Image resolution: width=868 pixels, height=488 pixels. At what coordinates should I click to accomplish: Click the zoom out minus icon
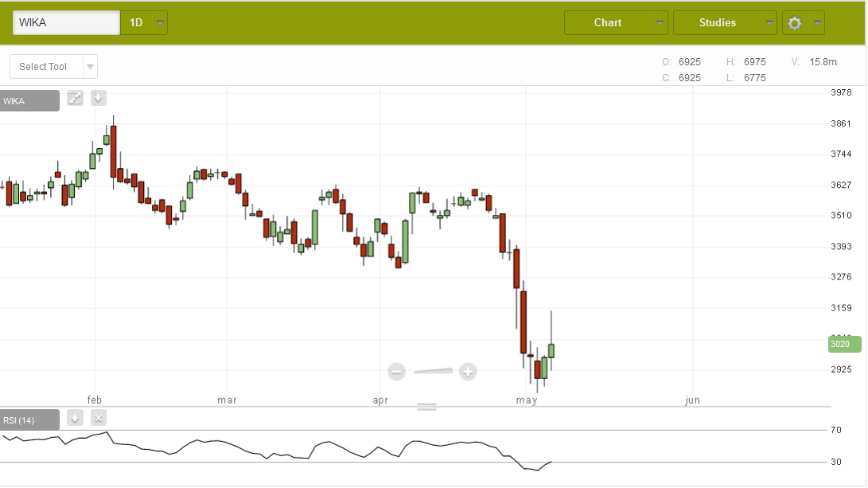[397, 371]
